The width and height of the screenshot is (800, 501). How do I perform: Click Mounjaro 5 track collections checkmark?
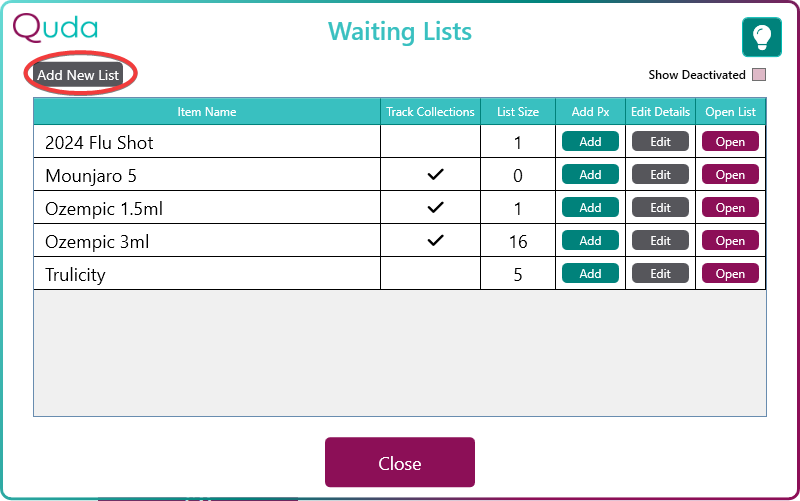[435, 174]
